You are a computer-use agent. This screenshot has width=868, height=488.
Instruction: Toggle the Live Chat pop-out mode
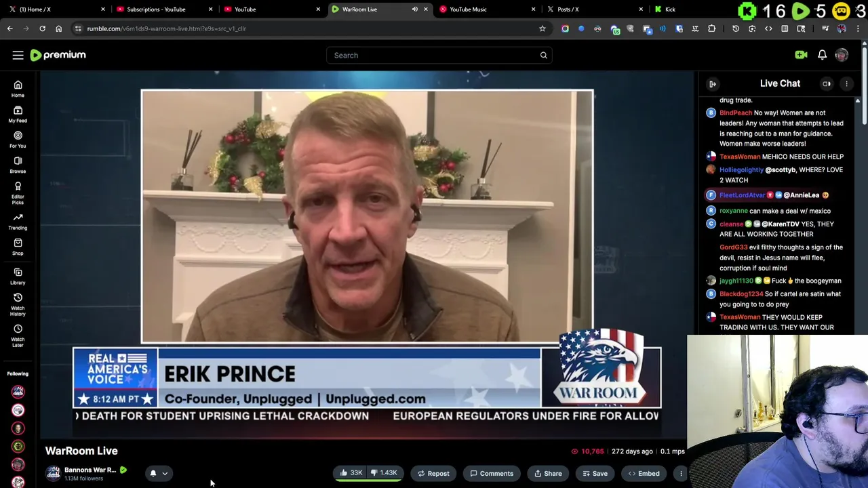(x=827, y=83)
